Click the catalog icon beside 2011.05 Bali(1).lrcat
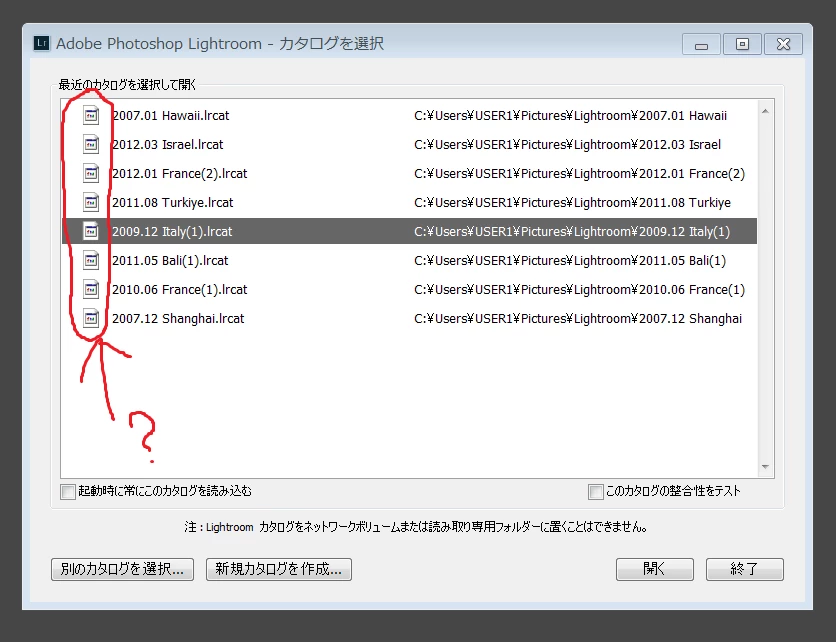This screenshot has width=836, height=642. tap(91, 260)
